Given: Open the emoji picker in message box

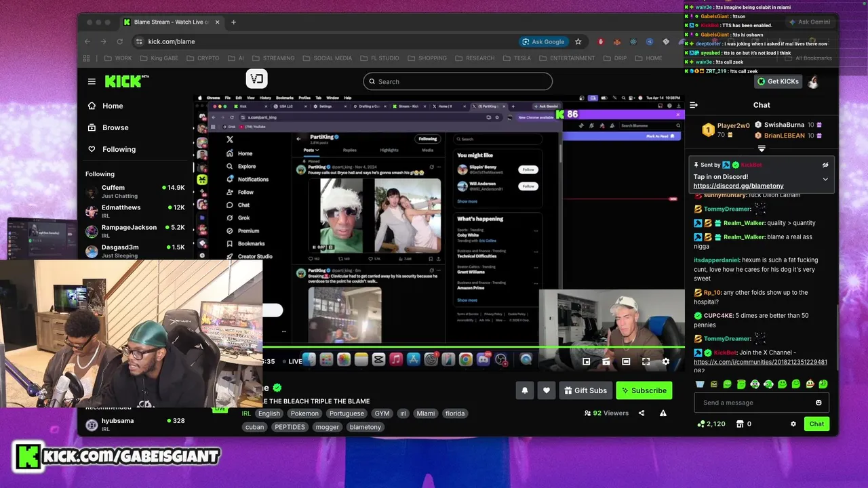Looking at the screenshot, I should click(x=818, y=403).
